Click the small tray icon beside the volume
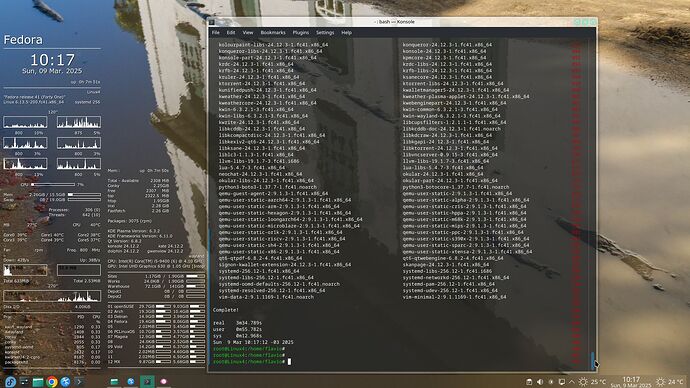The height and width of the screenshot is (388, 690). pyautogui.click(x=551, y=382)
